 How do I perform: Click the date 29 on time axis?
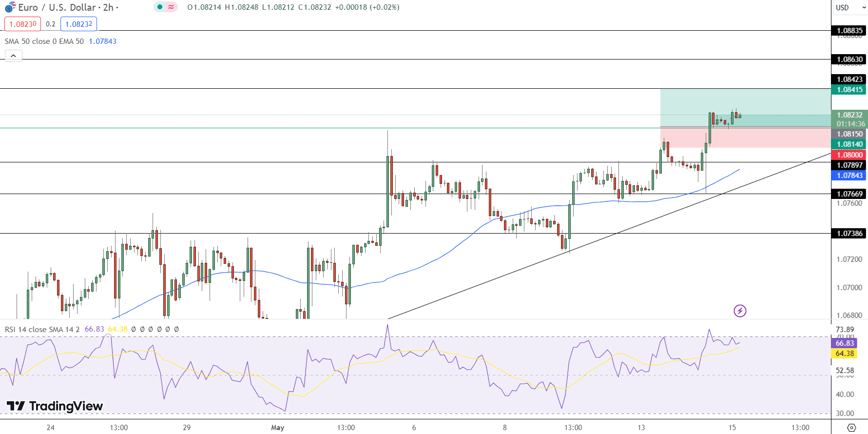coord(187,428)
